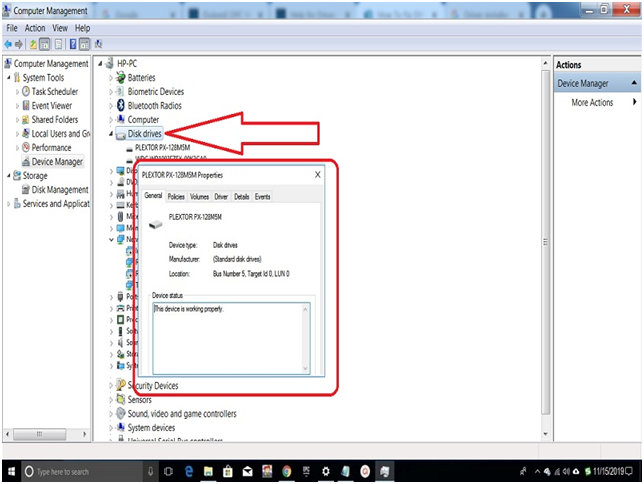Collapse the Disk drives category
The width and height of the screenshot is (644, 484).
tap(110, 134)
